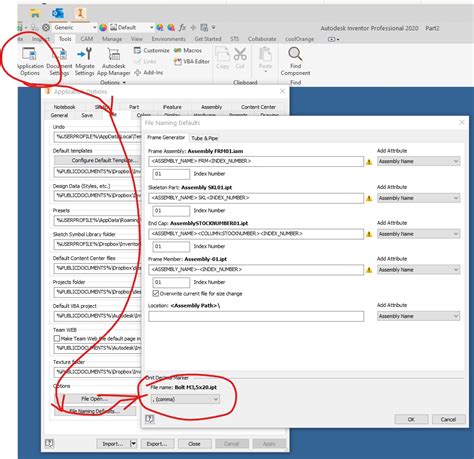
Task: Click Cancel in File Naming Defaults dialog
Action: pyautogui.click(x=448, y=419)
